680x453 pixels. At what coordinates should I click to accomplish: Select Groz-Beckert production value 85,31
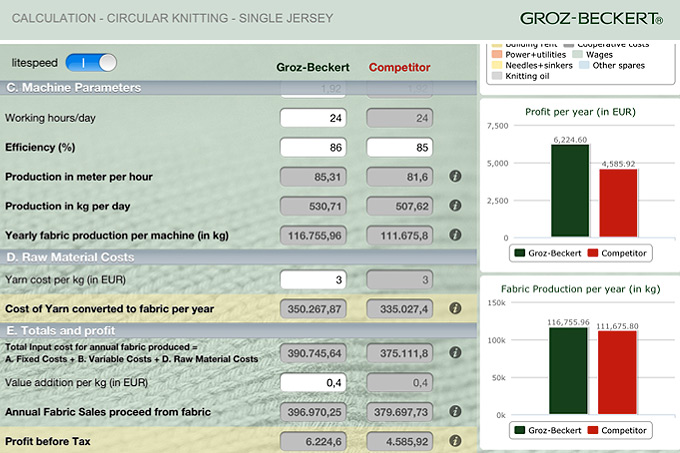click(x=313, y=177)
